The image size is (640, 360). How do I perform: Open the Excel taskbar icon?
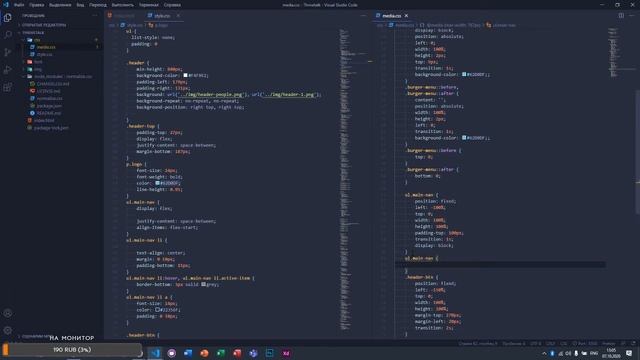point(221,353)
